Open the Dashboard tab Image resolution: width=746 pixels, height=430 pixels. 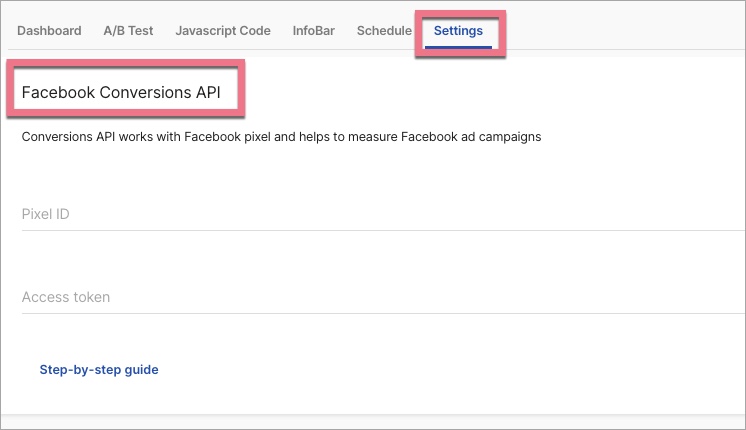[x=49, y=31]
